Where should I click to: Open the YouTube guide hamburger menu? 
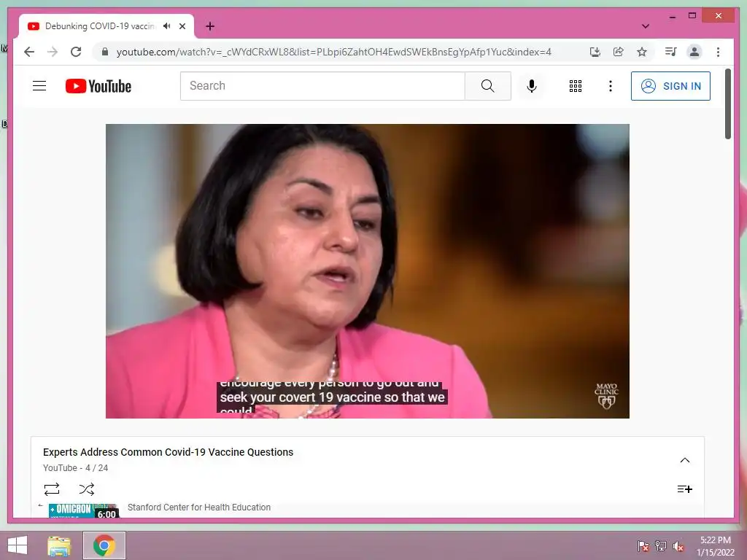point(39,86)
